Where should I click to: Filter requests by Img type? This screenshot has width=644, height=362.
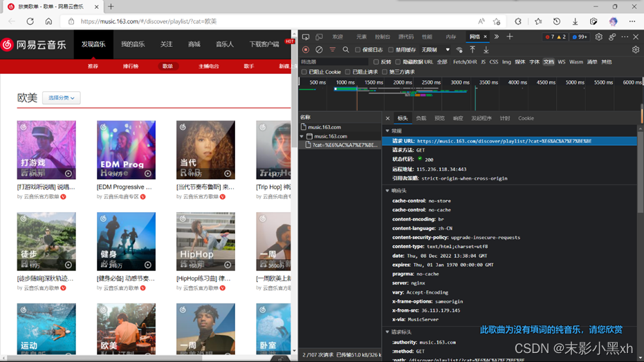click(506, 62)
